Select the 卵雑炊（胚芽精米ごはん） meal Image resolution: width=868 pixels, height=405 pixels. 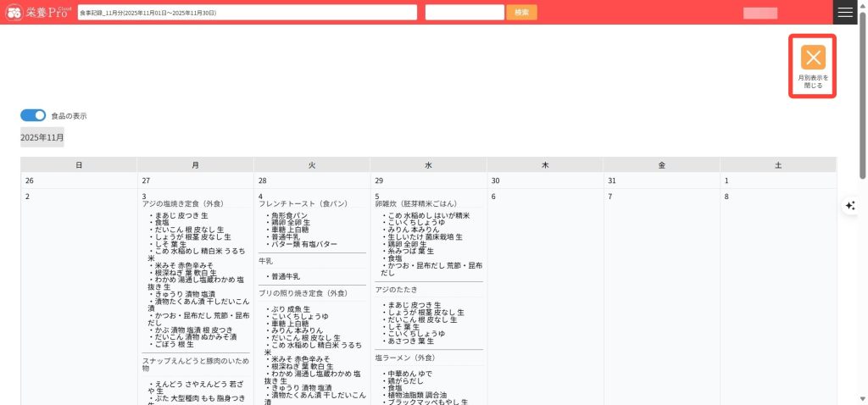point(415,204)
